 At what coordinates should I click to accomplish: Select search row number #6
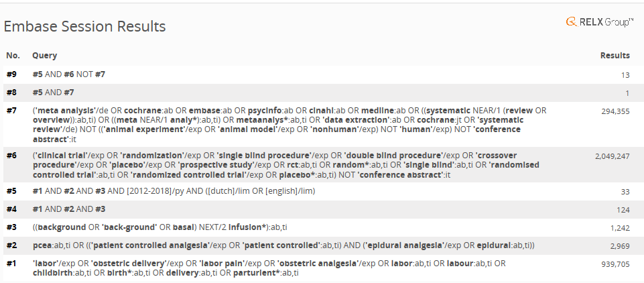11,156
